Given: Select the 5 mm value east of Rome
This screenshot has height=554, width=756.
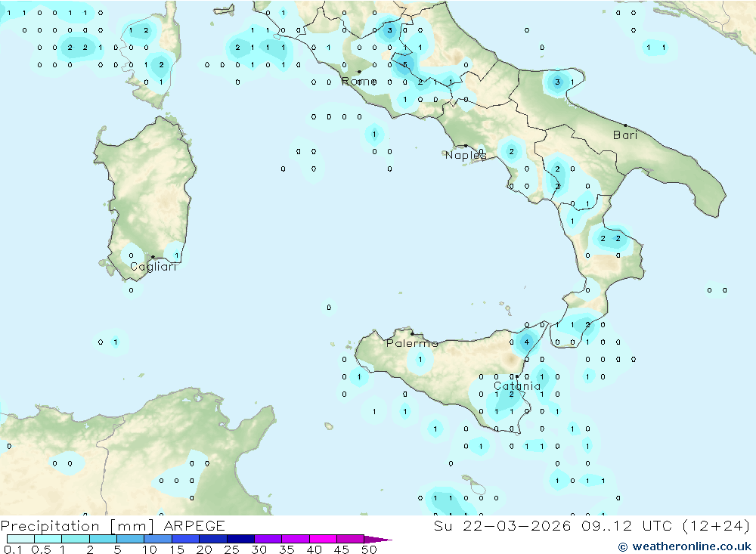Looking at the screenshot, I should [x=405, y=65].
